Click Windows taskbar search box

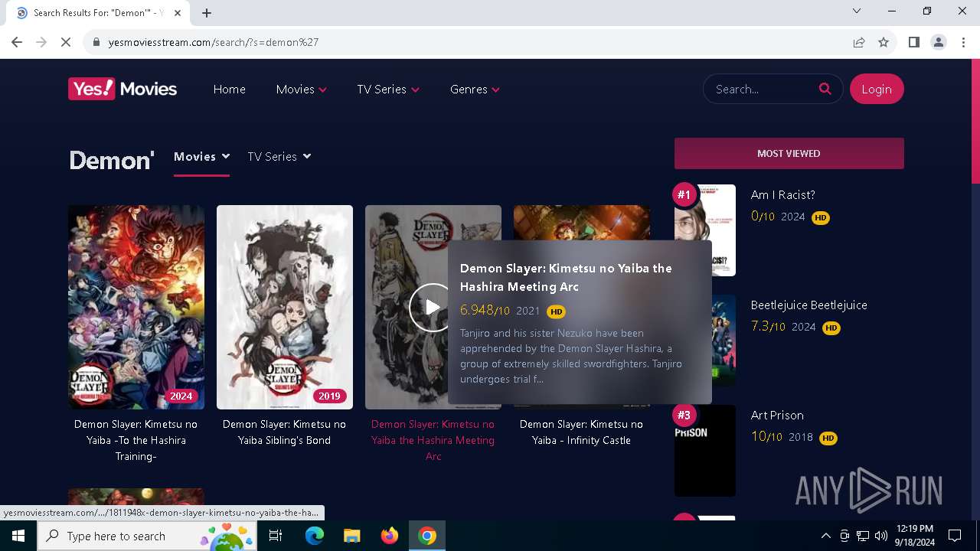tap(147, 536)
